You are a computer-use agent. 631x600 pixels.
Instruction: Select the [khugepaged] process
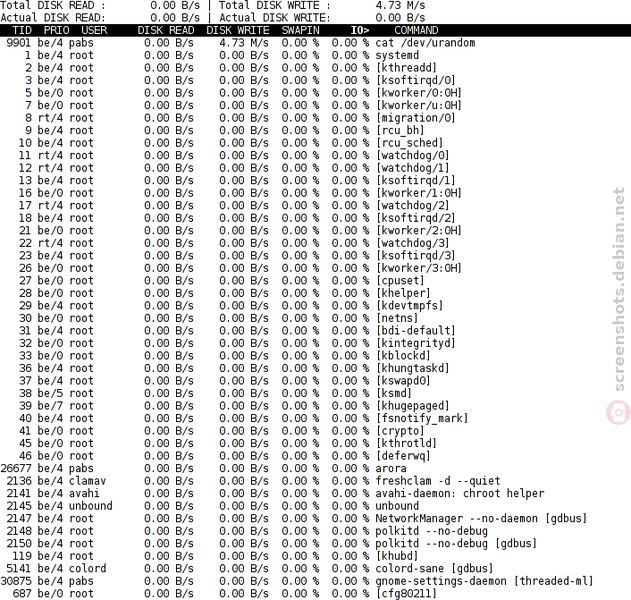pyautogui.click(x=316, y=406)
